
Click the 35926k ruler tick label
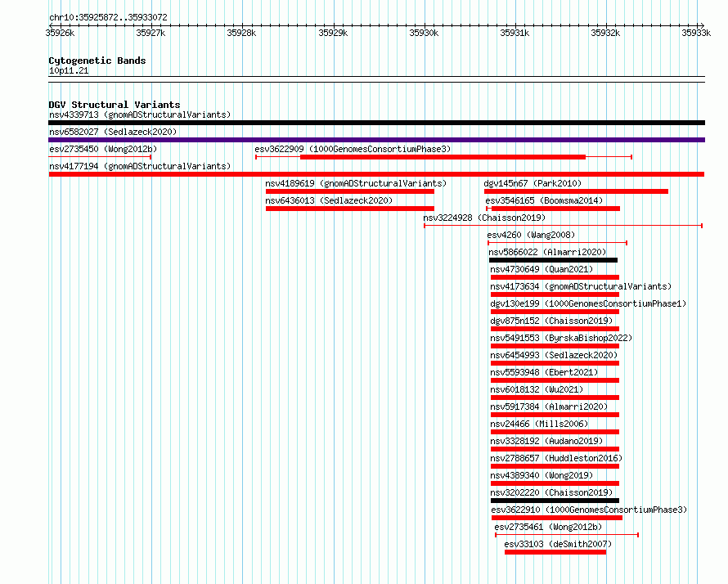pyautogui.click(x=60, y=33)
